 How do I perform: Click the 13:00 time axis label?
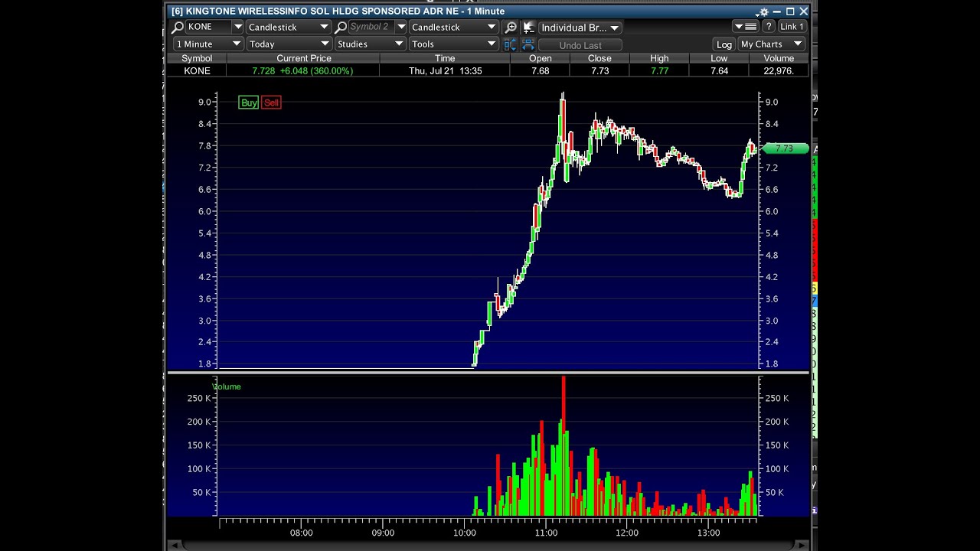[709, 533]
